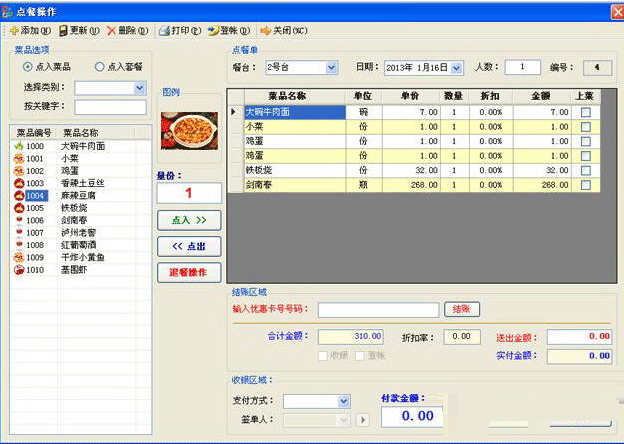
Task: Select the 铁板烧 cell in order table
Action: point(295,170)
